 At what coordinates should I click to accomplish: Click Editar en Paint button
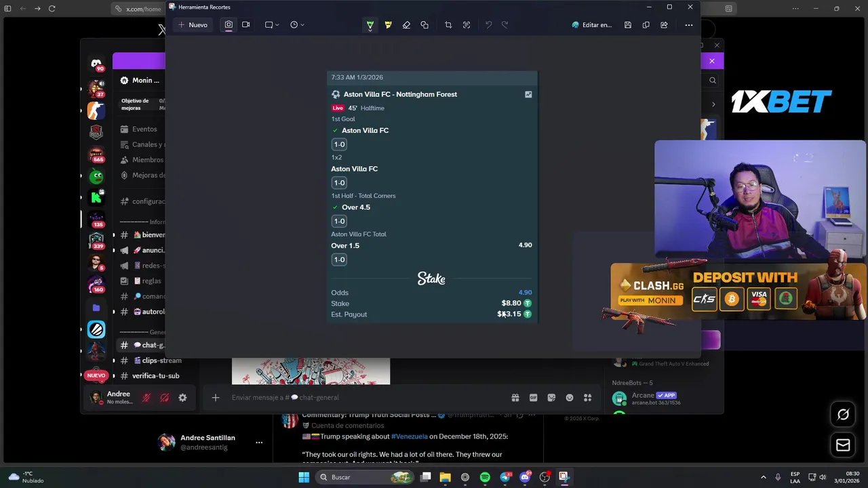tap(591, 25)
